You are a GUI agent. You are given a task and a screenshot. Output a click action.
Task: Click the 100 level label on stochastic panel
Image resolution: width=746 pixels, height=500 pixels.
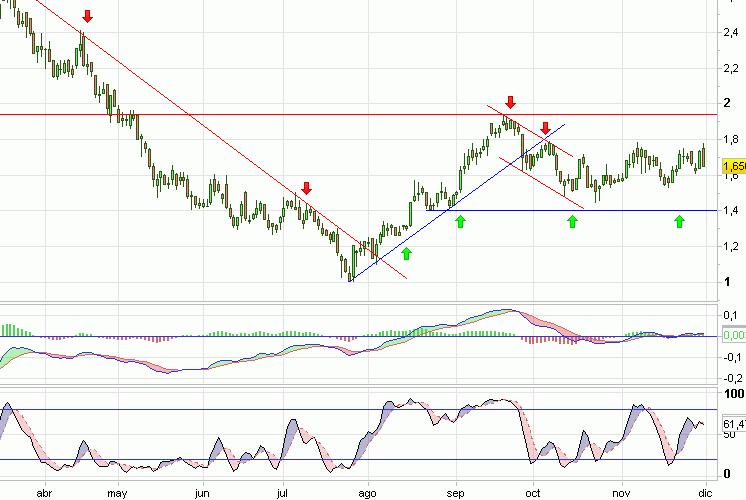pos(733,396)
